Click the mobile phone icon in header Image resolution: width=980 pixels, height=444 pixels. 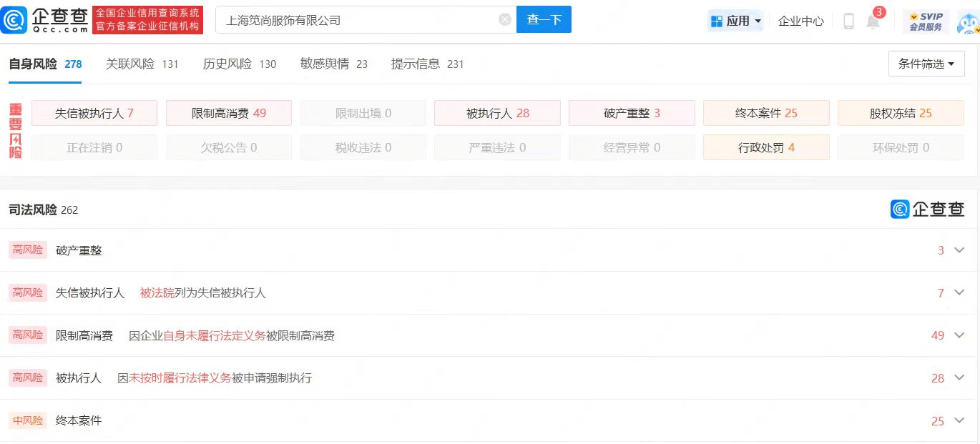tap(848, 21)
